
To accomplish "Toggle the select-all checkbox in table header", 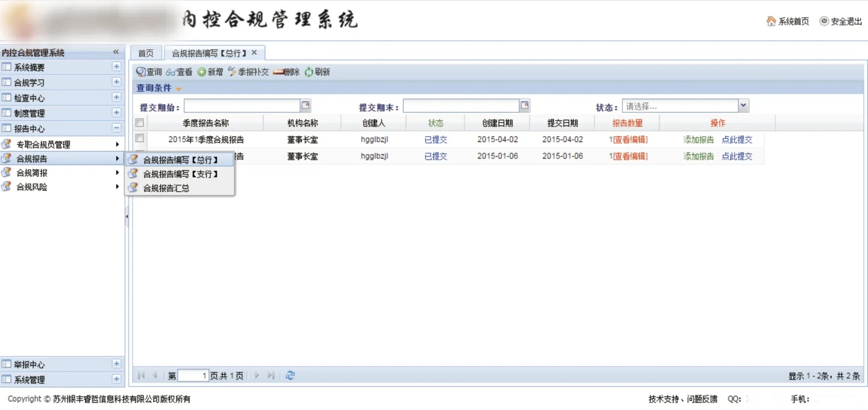I will [140, 123].
